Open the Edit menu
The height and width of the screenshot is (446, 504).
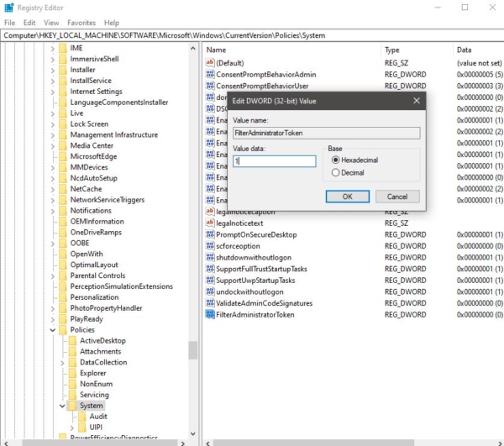(29, 23)
